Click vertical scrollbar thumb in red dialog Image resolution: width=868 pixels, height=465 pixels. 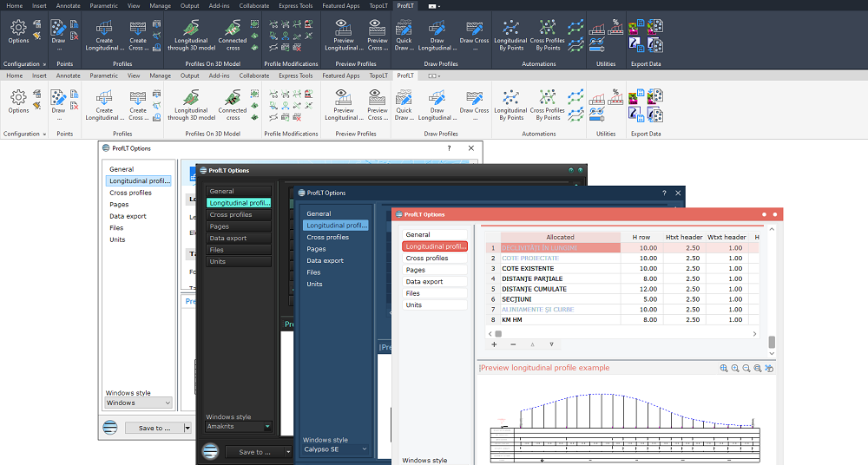pyautogui.click(x=772, y=342)
